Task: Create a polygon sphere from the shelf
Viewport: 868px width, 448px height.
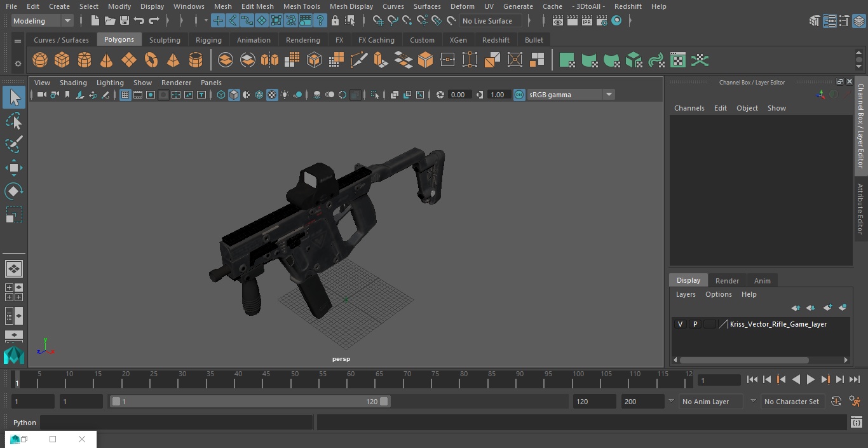Action: pyautogui.click(x=40, y=60)
